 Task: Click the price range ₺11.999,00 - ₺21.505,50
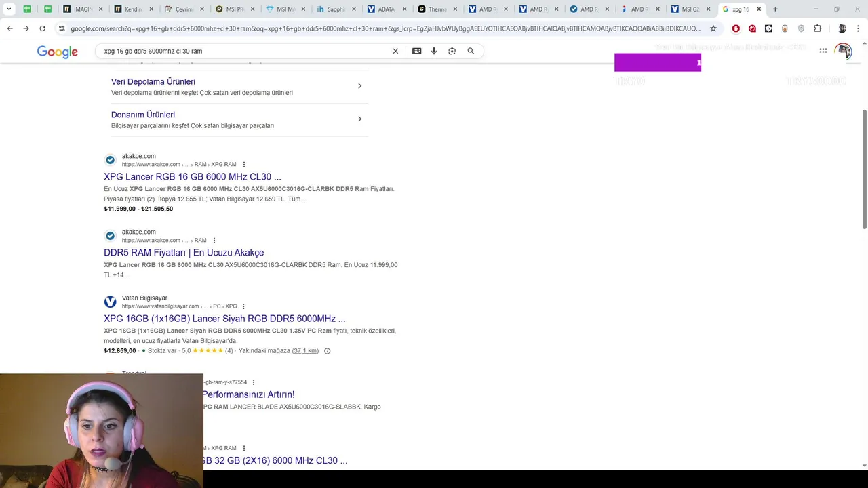(x=138, y=209)
